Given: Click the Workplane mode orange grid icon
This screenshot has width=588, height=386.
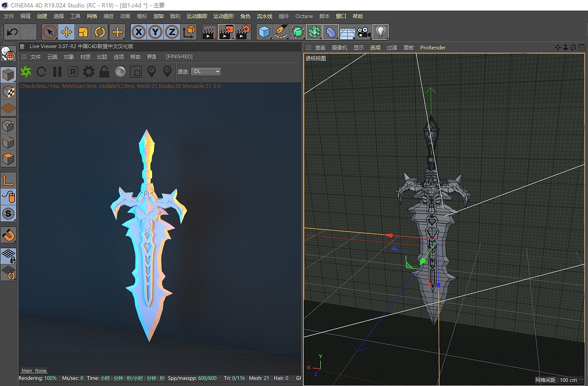Looking at the screenshot, I should coord(9,108).
